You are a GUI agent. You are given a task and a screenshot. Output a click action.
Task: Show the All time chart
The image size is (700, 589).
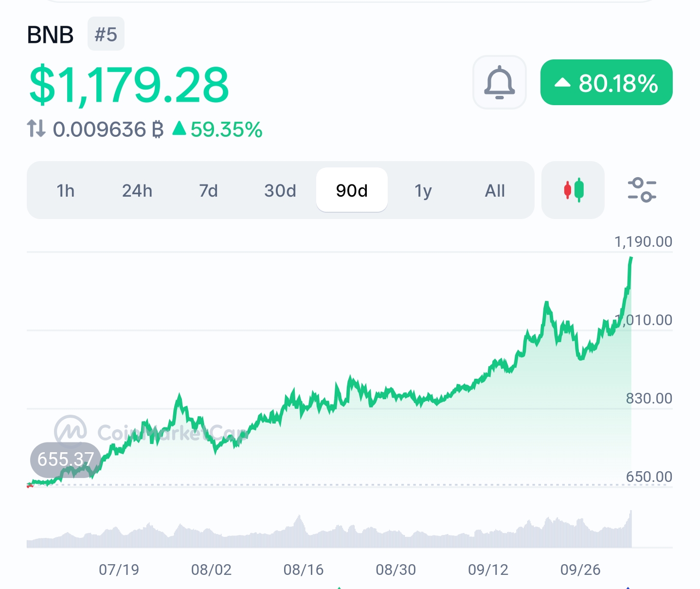click(x=495, y=190)
